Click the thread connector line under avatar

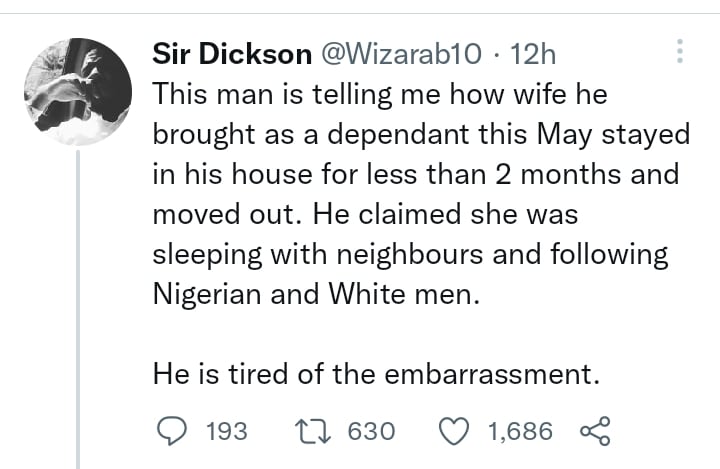(78, 309)
